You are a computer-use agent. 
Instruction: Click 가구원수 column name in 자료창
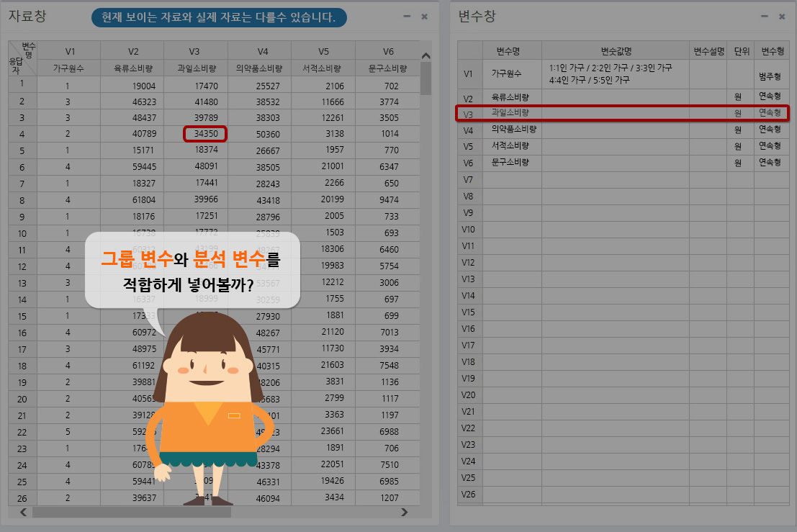point(68,68)
